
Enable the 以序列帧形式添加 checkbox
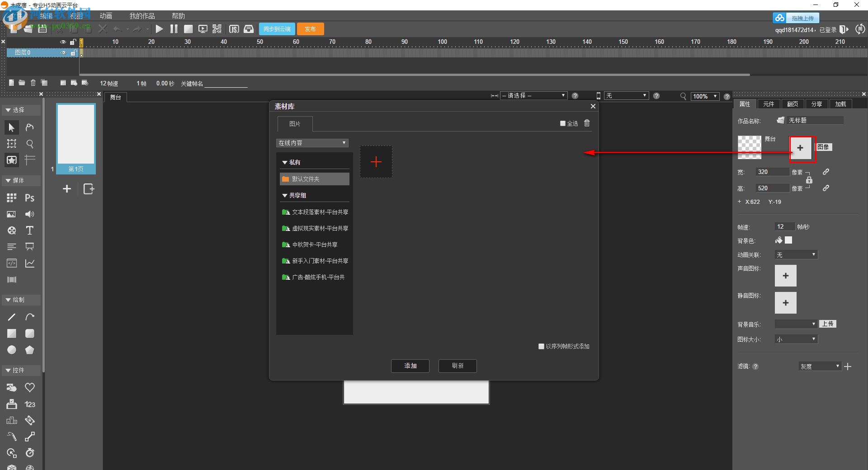tap(541, 346)
